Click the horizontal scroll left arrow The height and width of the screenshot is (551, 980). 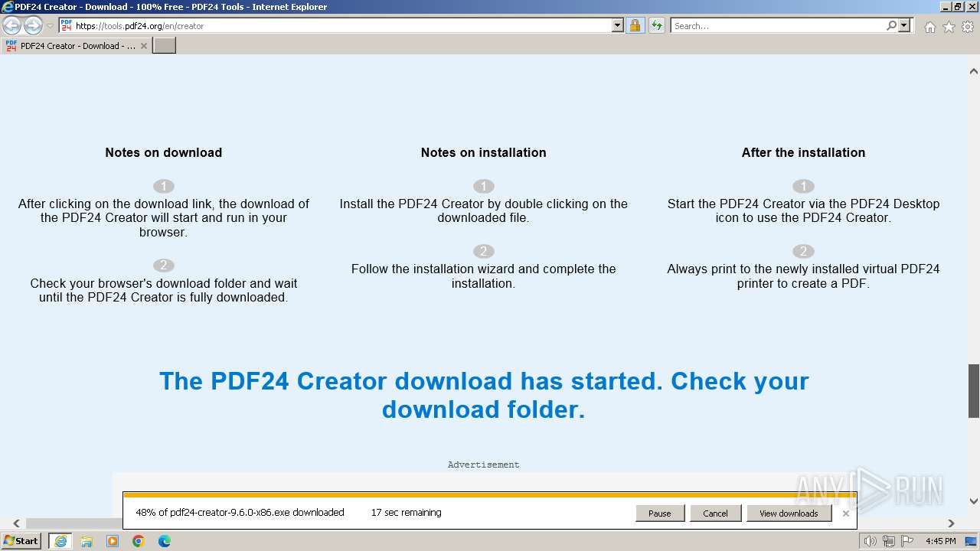[x=16, y=523]
